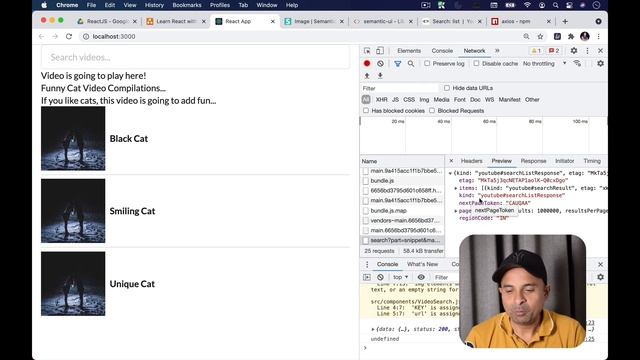640x360 pixels.
Task: Open console live expression eye icon
Action: coord(421,277)
